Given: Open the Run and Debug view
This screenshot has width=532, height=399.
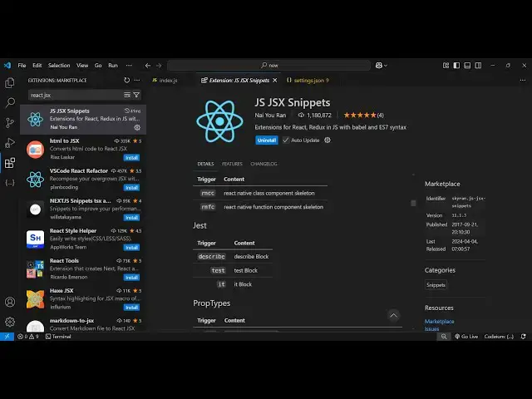Looking at the screenshot, I should [x=10, y=143].
